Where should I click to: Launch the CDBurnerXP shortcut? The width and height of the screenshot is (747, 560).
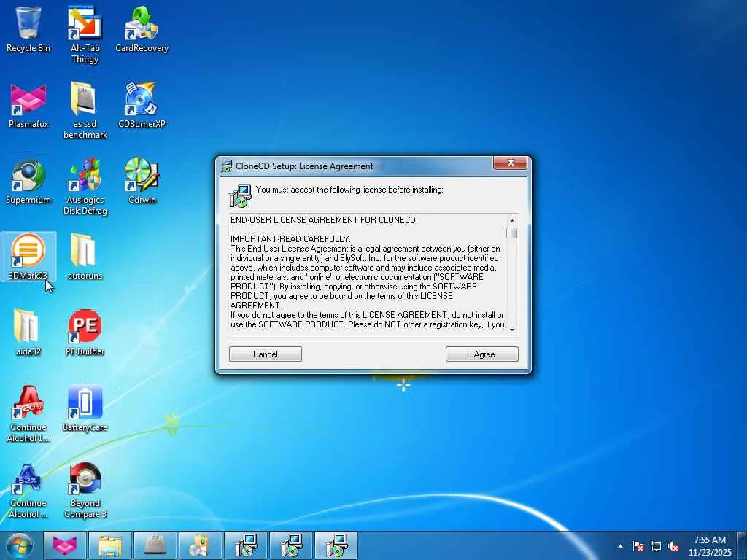click(x=142, y=106)
